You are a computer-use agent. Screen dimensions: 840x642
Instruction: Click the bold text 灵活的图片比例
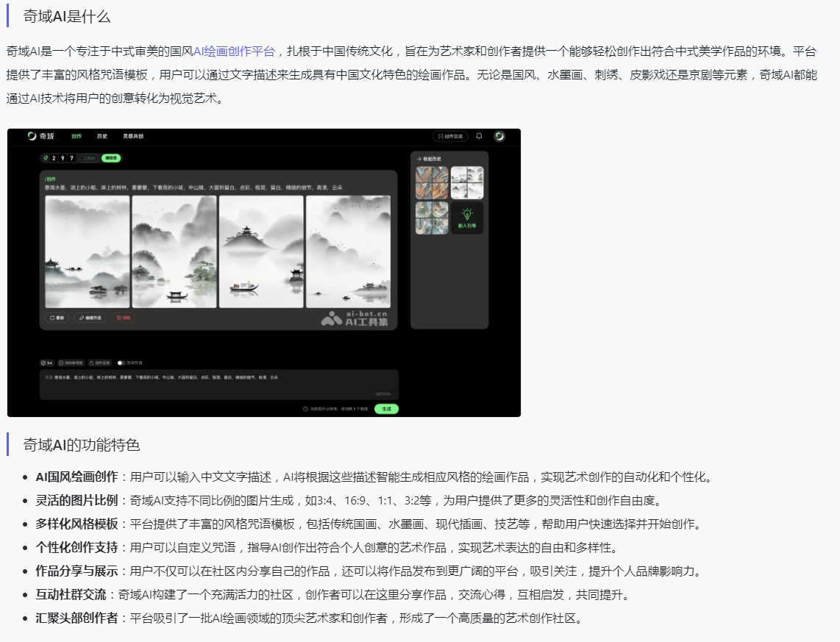tap(76, 500)
